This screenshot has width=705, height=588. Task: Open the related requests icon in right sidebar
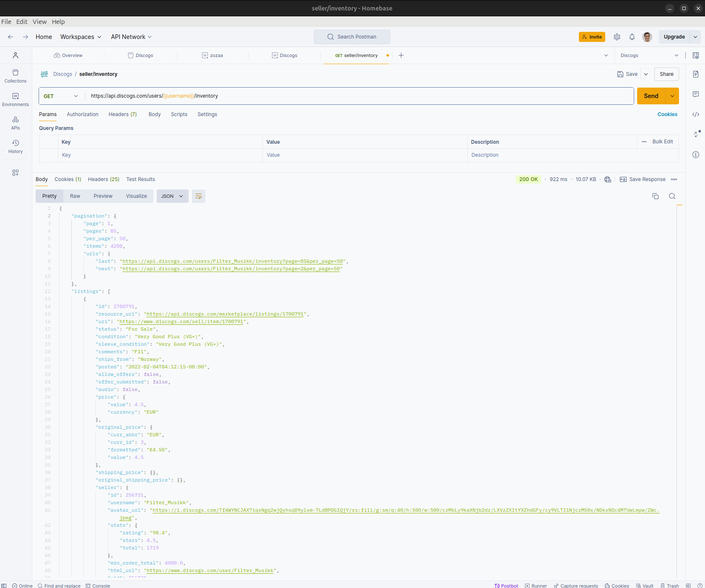696,135
